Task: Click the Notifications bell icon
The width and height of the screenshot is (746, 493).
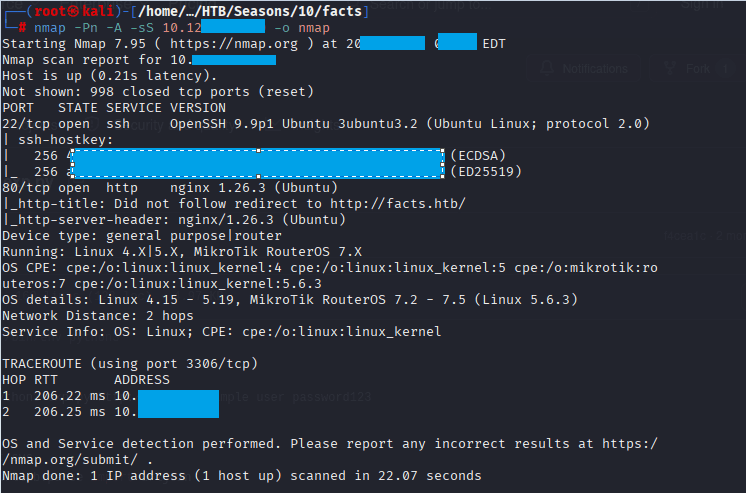Action: tap(547, 68)
